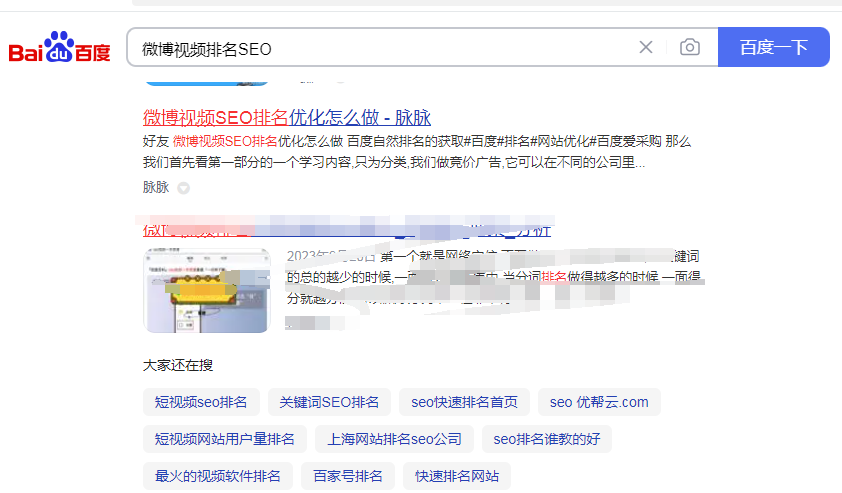Click the 百度一下 search button
The width and height of the screenshot is (842, 493).
[x=774, y=47]
